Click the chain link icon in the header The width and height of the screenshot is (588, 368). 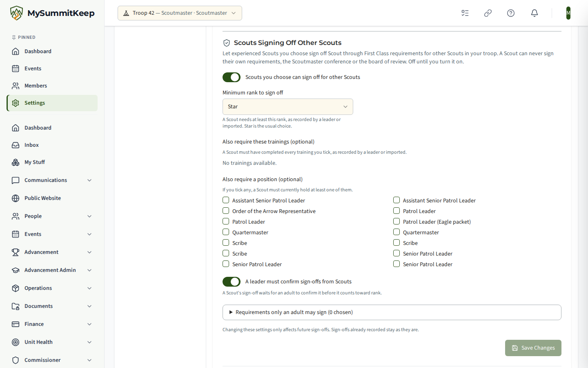pyautogui.click(x=488, y=13)
